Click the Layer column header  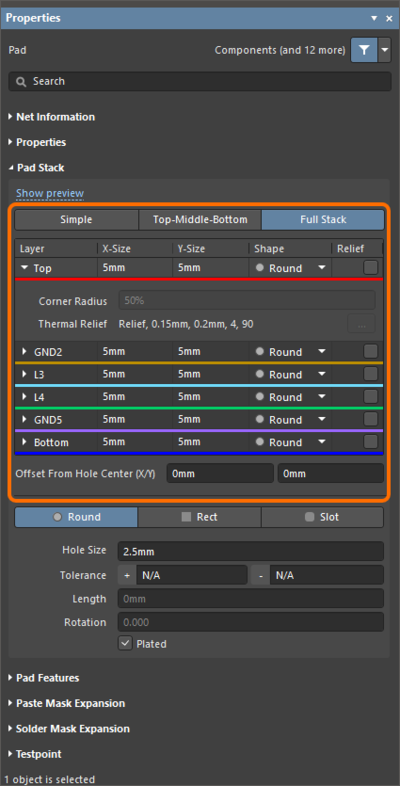point(56,249)
